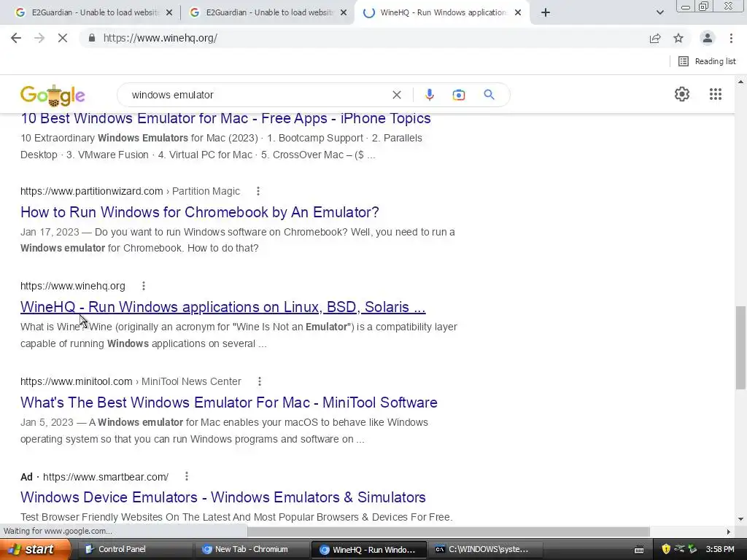Screen dimensions: 747x560
Task: Switch to Control Panel taskbar item
Action: click(x=136, y=549)
